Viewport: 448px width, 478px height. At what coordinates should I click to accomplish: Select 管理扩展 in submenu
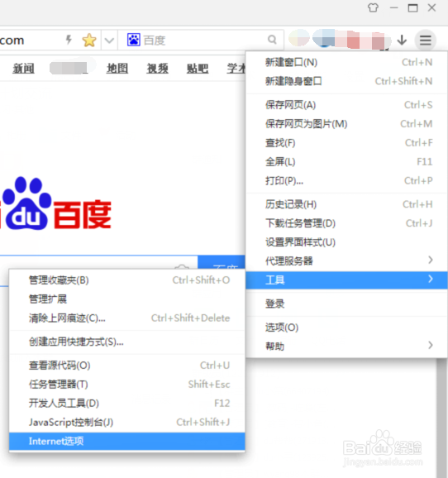pos(127,299)
